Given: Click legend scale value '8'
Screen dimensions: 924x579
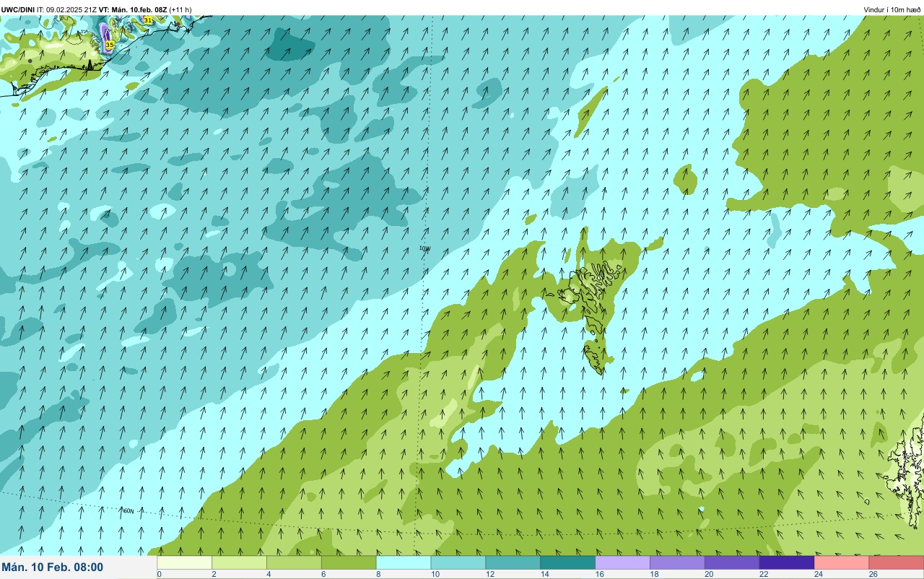Looking at the screenshot, I should 378,574.
